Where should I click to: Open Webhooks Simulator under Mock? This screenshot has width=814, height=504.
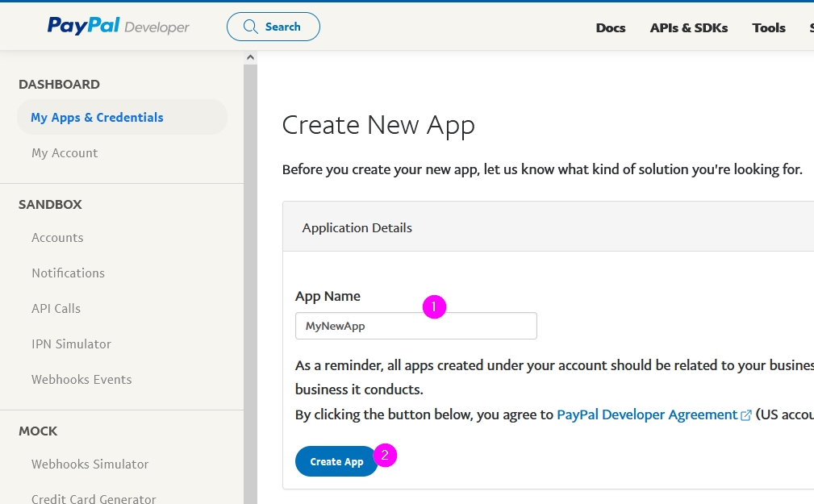coord(90,464)
